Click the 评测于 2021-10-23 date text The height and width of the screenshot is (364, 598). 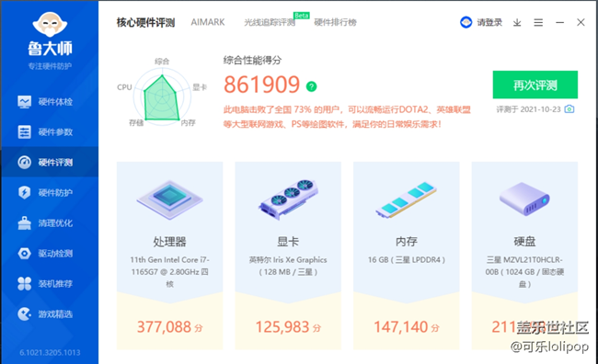point(529,109)
